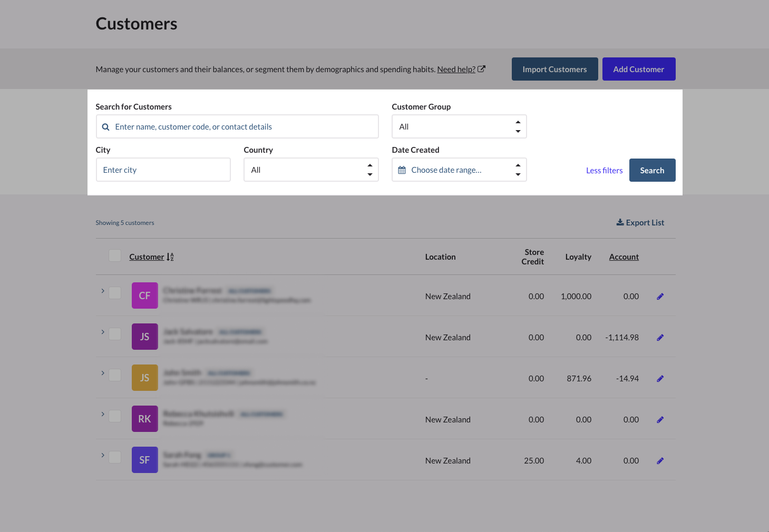Open the Customer Group dropdown
Viewport: 769px width, 532px height.
tap(459, 127)
